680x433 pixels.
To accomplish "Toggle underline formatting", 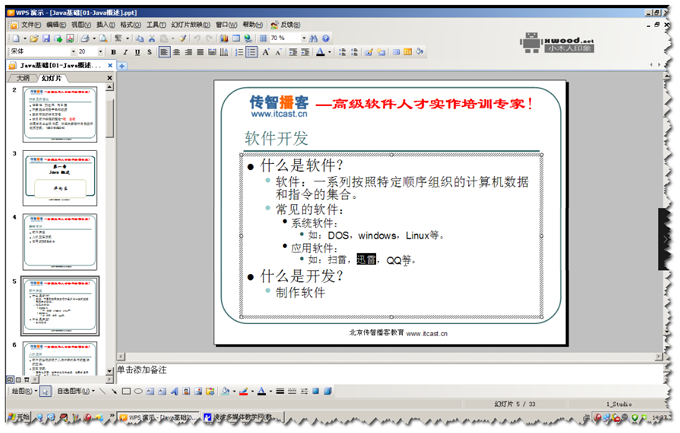I will pyautogui.click(x=137, y=52).
